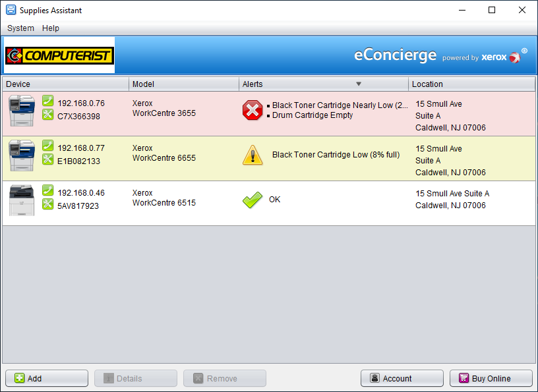Click the green tools icon beside E1B082133
538x392 pixels.
47,159
